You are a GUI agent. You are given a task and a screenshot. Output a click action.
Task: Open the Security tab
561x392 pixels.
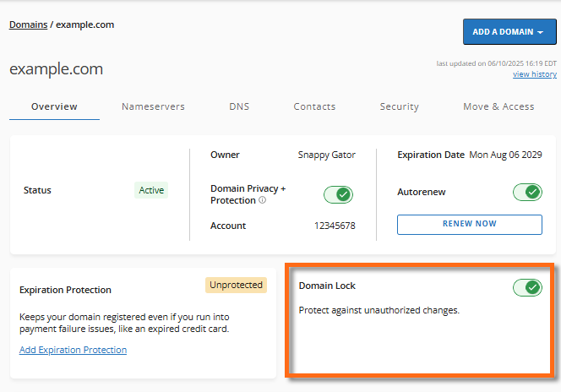point(399,107)
